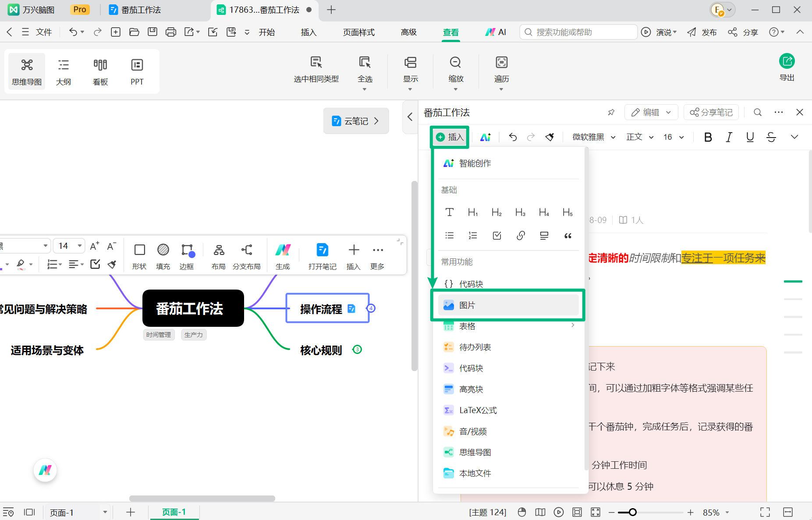
Task: Click the Shape (形状) tool in floating toolbar
Action: pos(139,256)
